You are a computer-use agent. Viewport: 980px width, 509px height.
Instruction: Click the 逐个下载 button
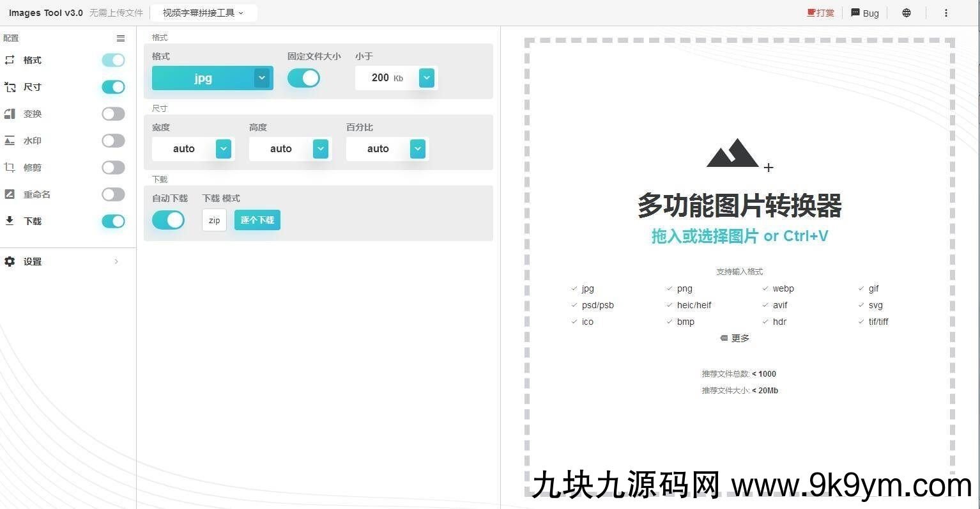pos(257,220)
